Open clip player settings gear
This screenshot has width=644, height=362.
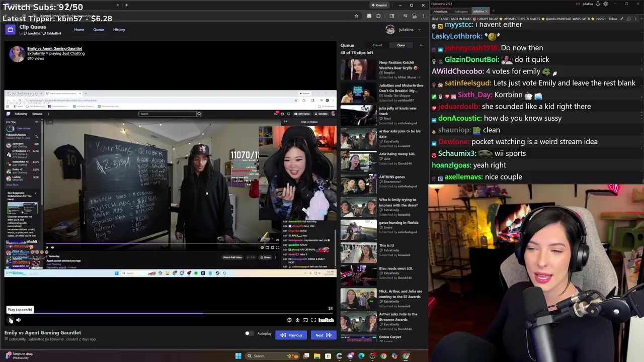[x=289, y=320]
